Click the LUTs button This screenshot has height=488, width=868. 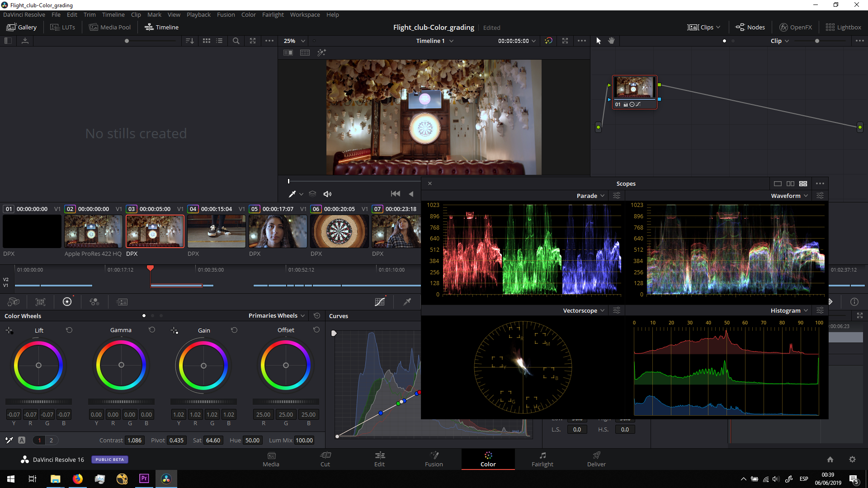tap(62, 27)
